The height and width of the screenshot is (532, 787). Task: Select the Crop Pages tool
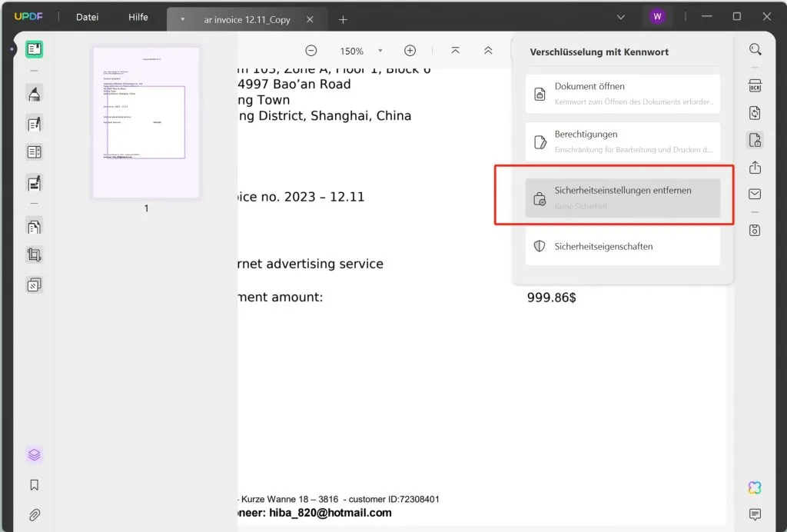34,255
